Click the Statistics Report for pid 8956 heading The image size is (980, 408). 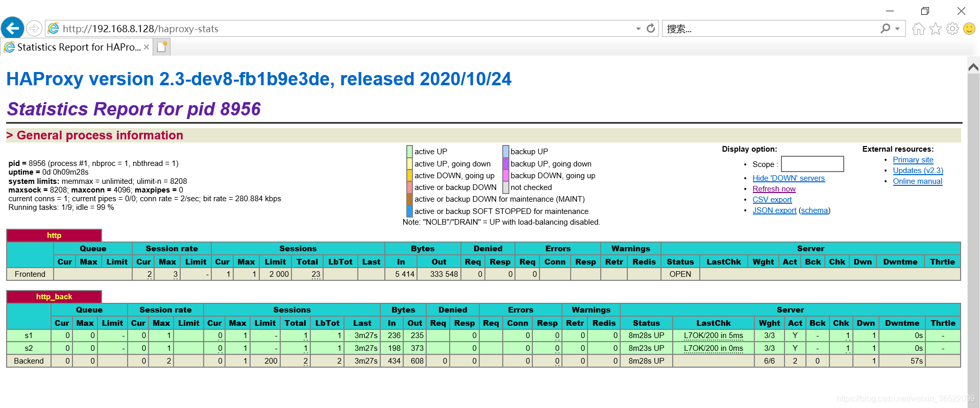(134, 109)
